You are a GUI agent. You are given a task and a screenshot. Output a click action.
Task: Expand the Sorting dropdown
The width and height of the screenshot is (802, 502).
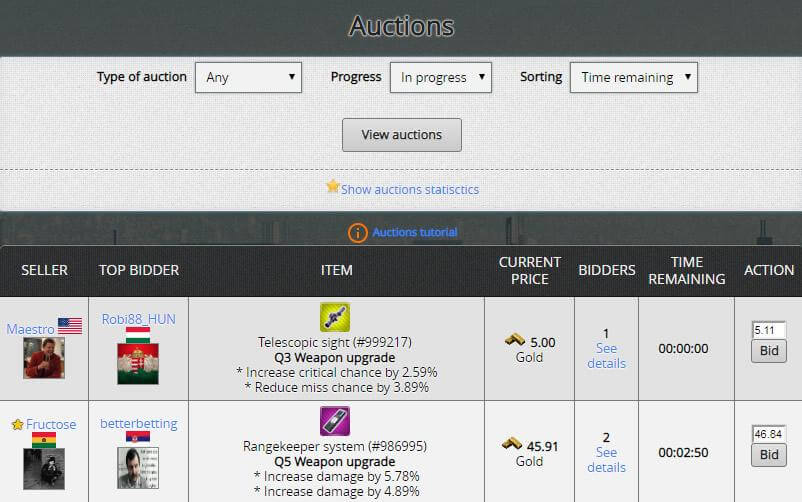(x=633, y=77)
